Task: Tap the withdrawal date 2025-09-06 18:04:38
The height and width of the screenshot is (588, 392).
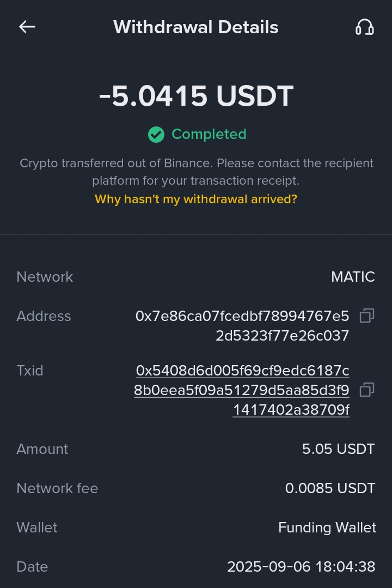Action: (301, 567)
